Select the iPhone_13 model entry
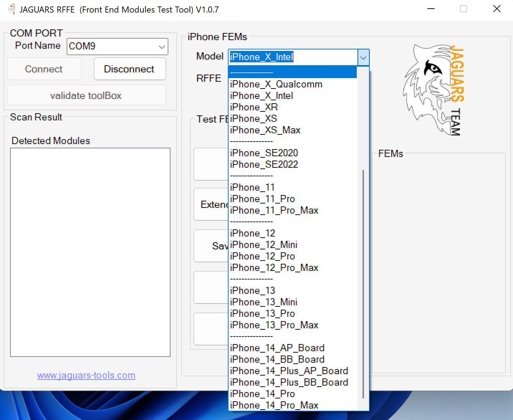The width and height of the screenshot is (513, 420). [x=293, y=291]
